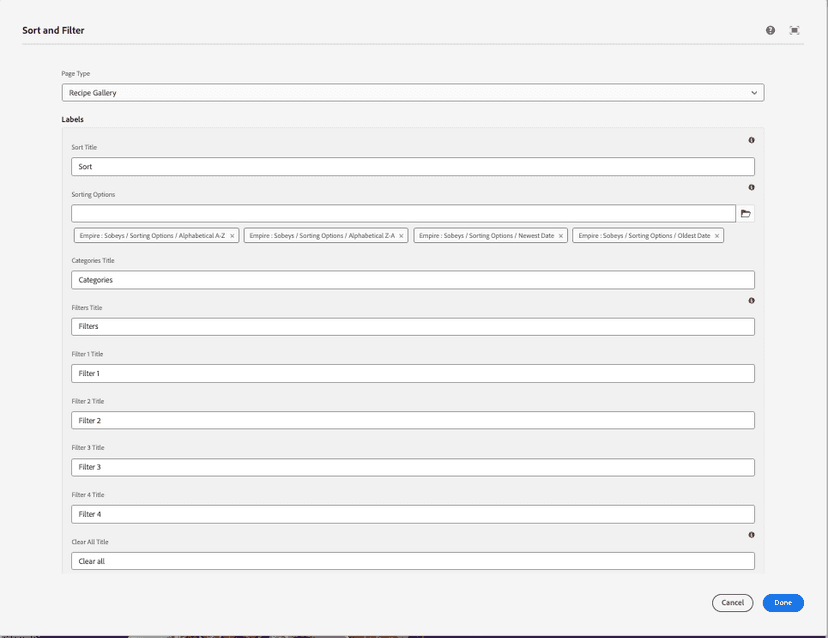Open tag browser folder icon

[745, 214]
